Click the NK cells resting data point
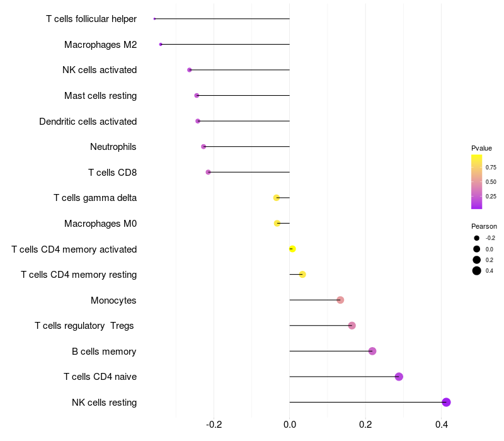 click(x=446, y=402)
